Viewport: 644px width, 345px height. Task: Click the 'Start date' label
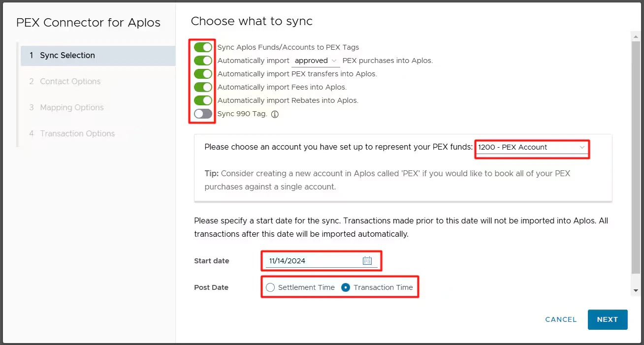[x=212, y=261]
